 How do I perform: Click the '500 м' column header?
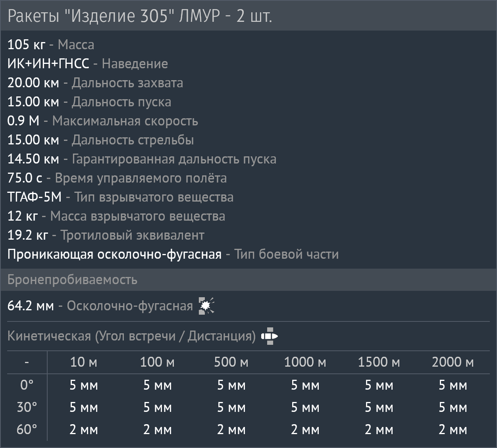[x=231, y=362]
